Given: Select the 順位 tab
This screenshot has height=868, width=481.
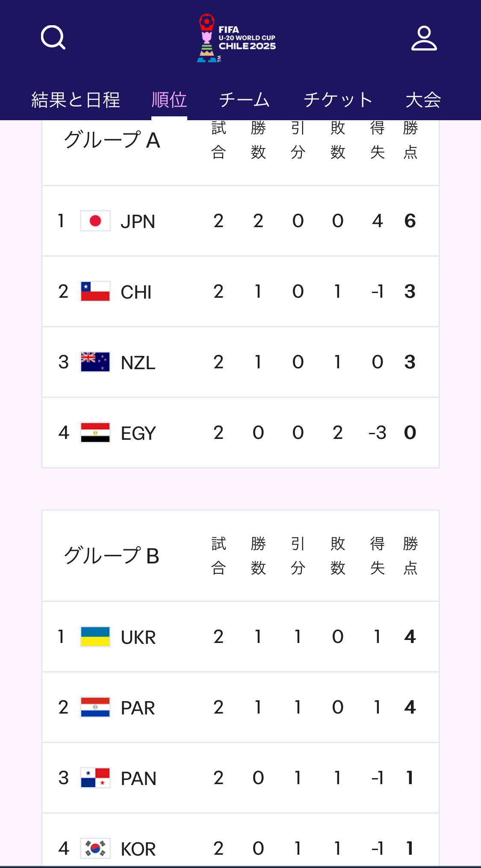Looking at the screenshot, I should pyautogui.click(x=169, y=100).
